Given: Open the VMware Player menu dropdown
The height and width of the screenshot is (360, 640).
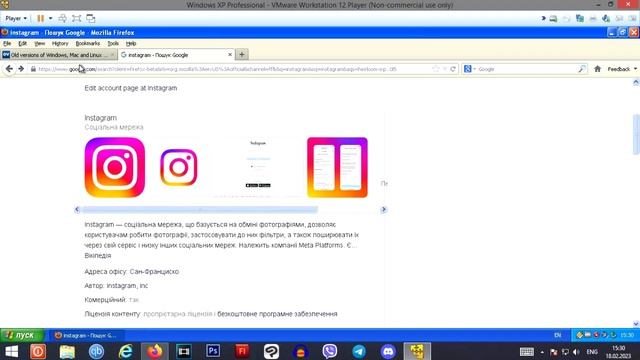Looking at the screenshot, I should click(16, 18).
